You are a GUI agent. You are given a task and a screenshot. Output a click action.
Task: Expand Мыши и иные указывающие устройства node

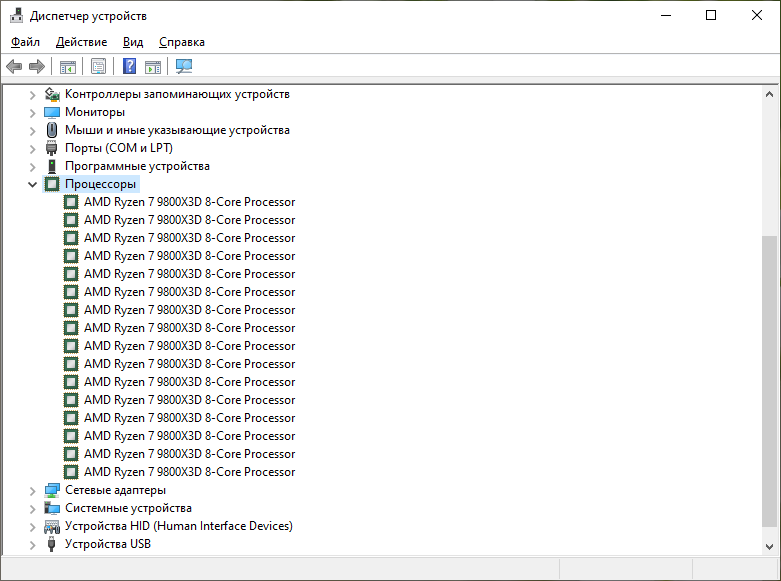tap(32, 131)
